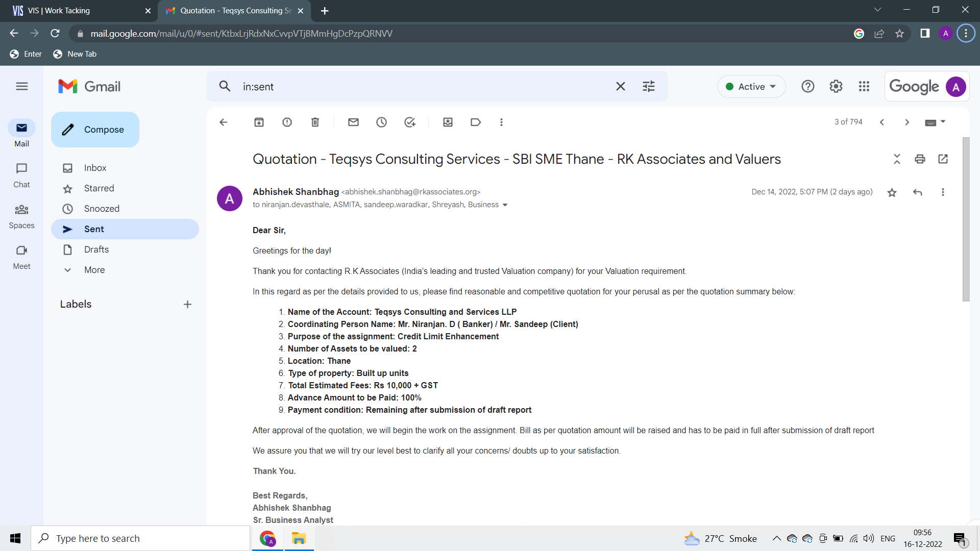Archive this conversation
Image resolution: width=980 pixels, height=551 pixels.
click(x=259, y=122)
